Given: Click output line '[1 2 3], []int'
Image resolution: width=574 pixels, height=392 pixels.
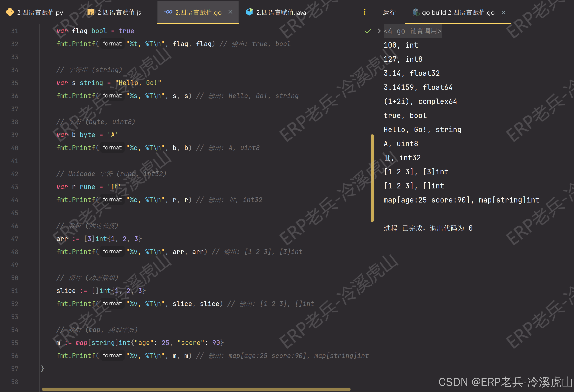Looking at the screenshot, I should click(x=414, y=186).
